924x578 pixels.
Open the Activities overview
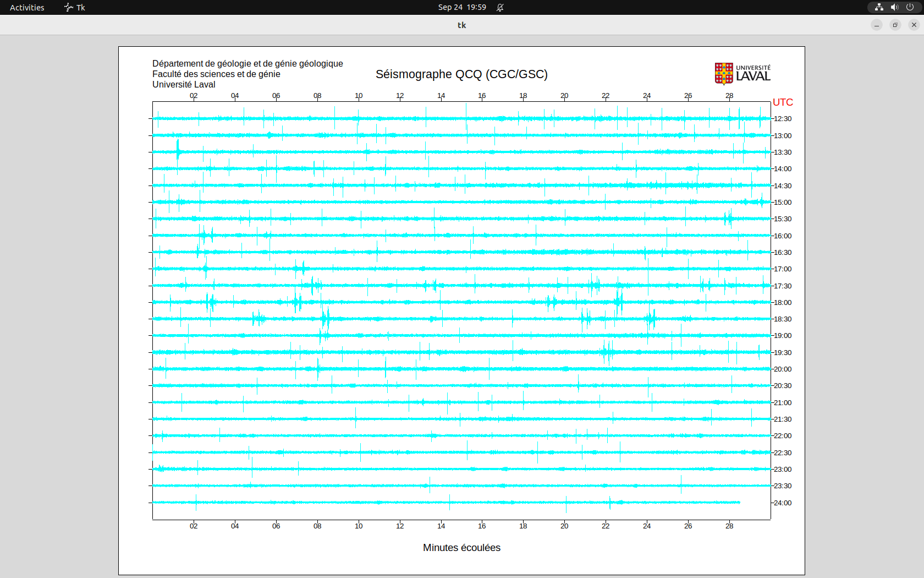pyautogui.click(x=27, y=7)
